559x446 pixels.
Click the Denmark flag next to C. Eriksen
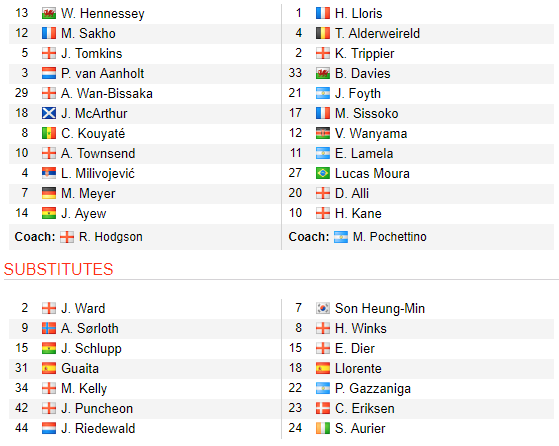pos(323,408)
